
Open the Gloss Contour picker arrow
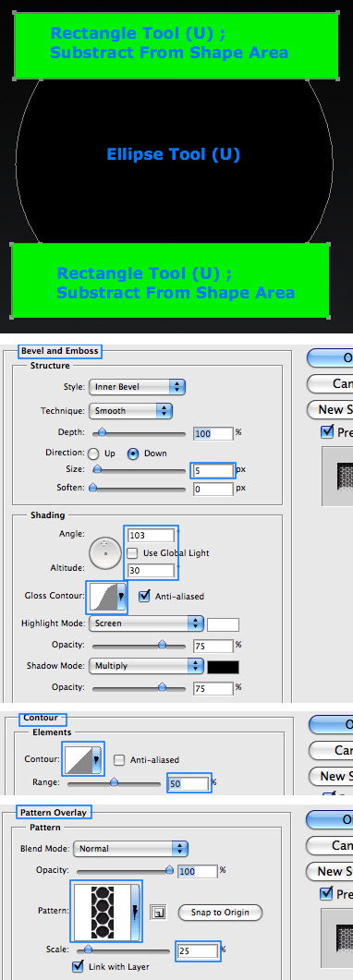click(x=122, y=597)
